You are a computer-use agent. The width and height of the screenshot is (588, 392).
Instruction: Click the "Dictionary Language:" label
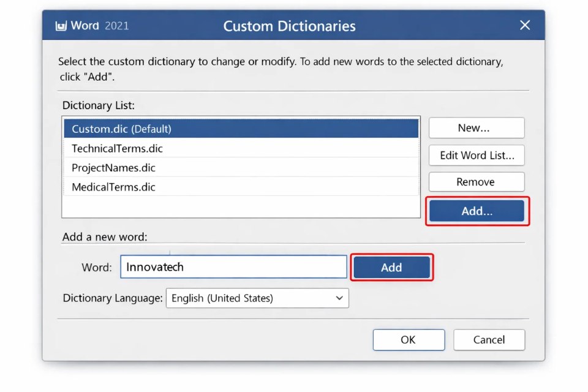pos(113,298)
